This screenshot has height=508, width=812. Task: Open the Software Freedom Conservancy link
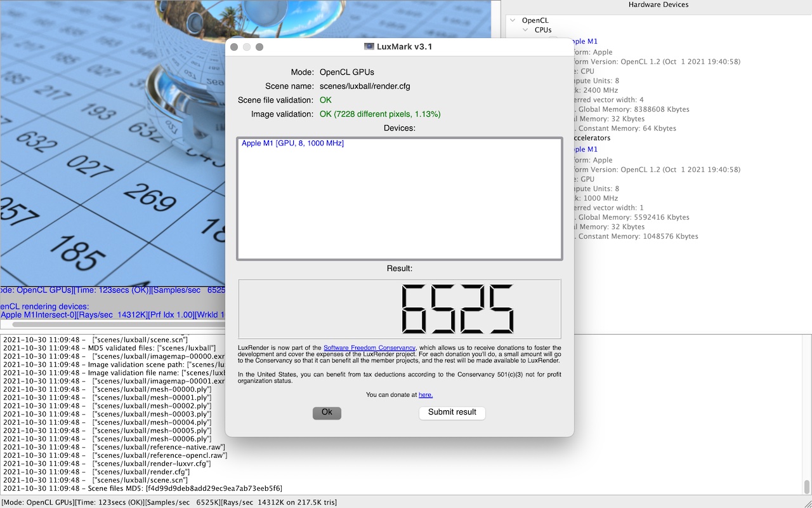pyautogui.click(x=369, y=348)
